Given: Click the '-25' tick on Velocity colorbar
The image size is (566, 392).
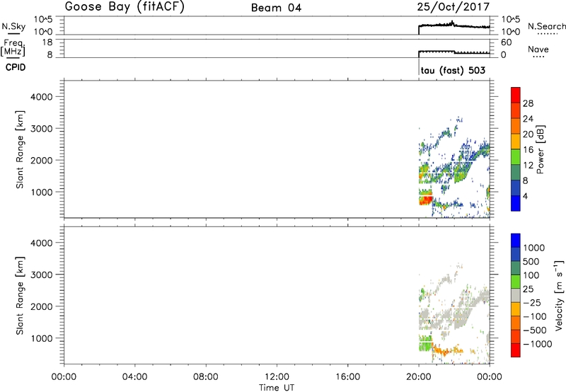Looking at the screenshot, I should pyautogui.click(x=532, y=303).
